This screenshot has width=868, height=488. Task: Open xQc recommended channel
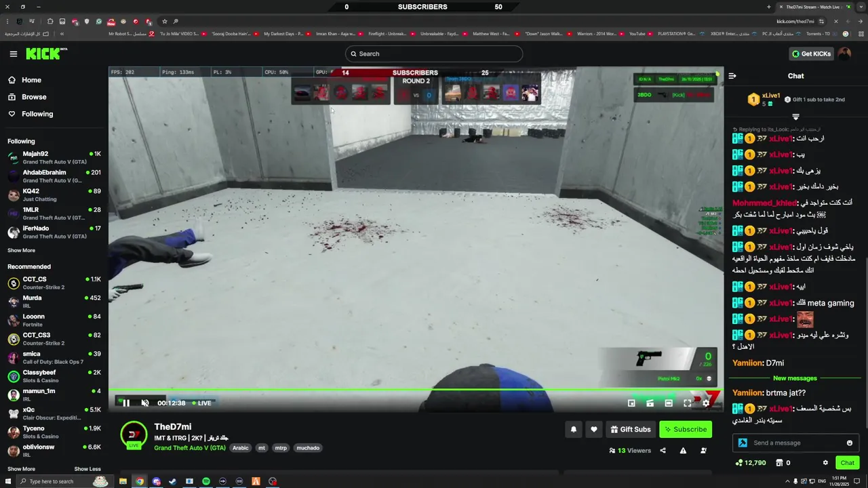(x=54, y=413)
